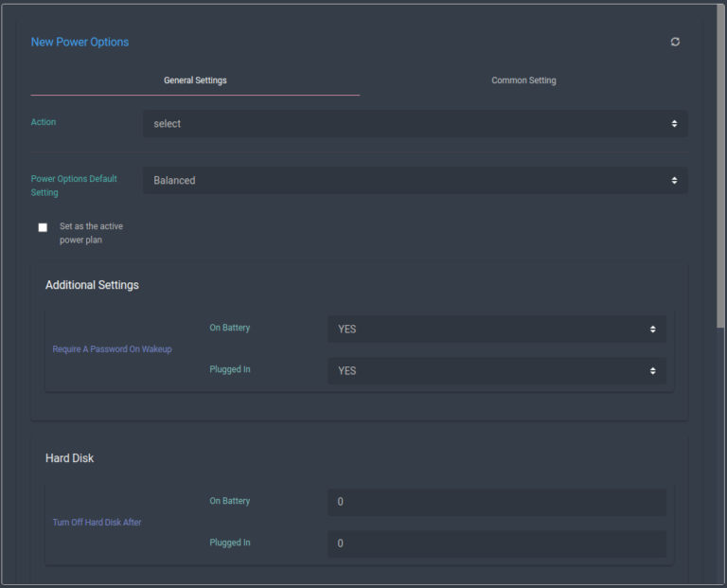Focus the Hard Disk Plugged In field

point(497,543)
